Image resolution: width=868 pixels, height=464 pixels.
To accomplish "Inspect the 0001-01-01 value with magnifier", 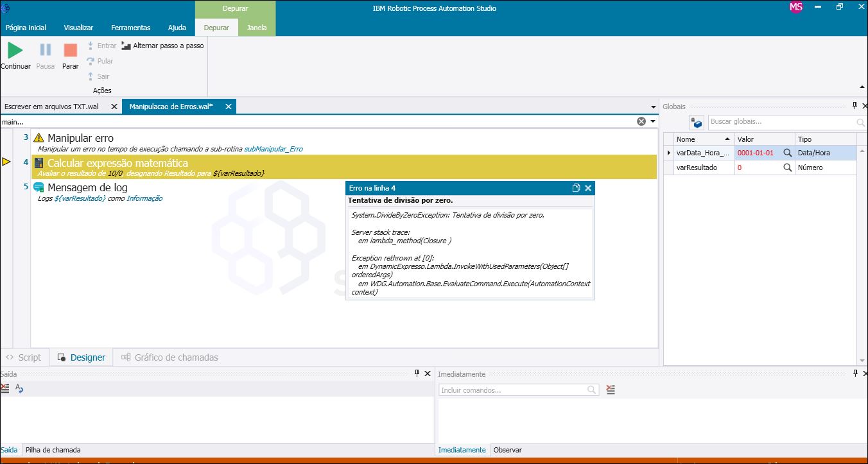I will pyautogui.click(x=787, y=153).
